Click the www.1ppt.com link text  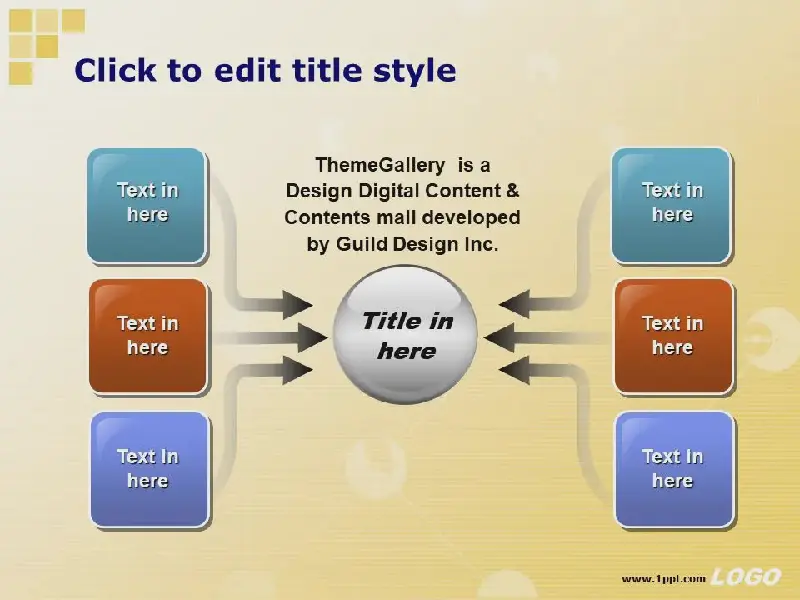(663, 579)
